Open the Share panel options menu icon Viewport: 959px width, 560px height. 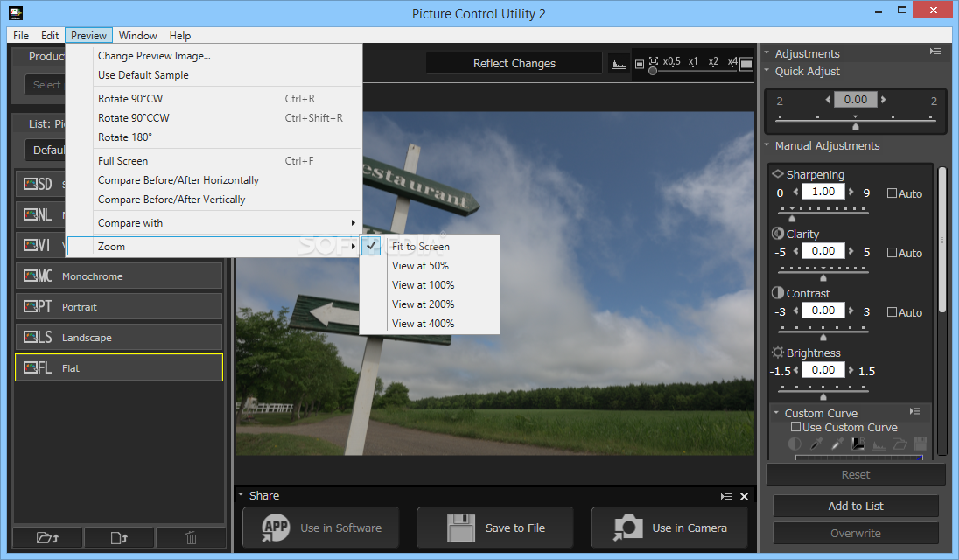tap(726, 496)
